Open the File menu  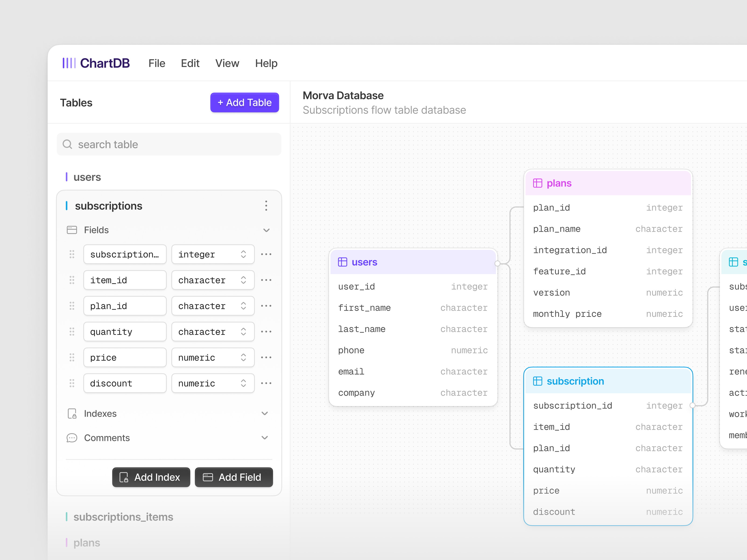click(x=157, y=63)
